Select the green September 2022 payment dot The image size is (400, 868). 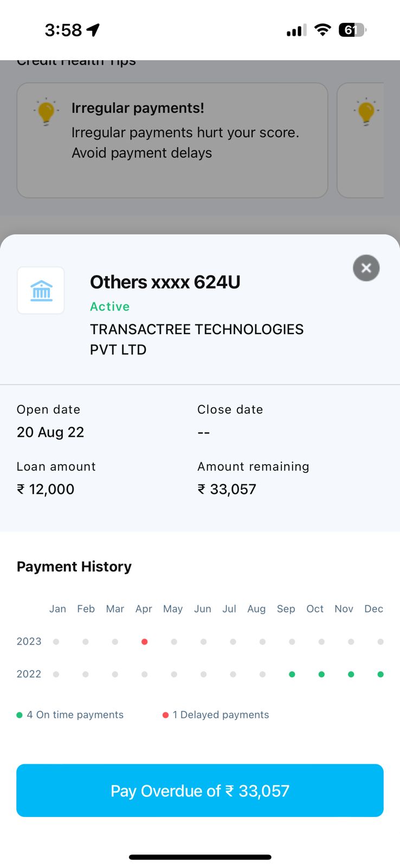(x=292, y=674)
